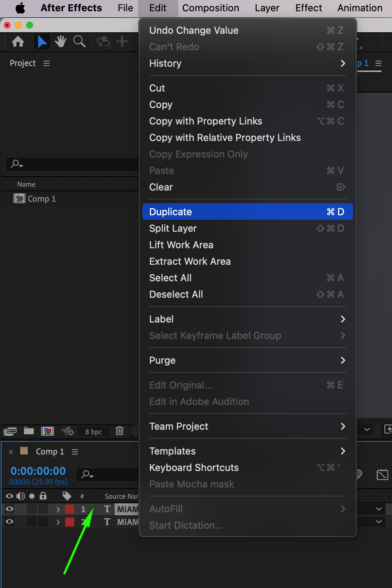Create a new folder in Project panel
The width and height of the screenshot is (392, 588).
tap(29, 431)
